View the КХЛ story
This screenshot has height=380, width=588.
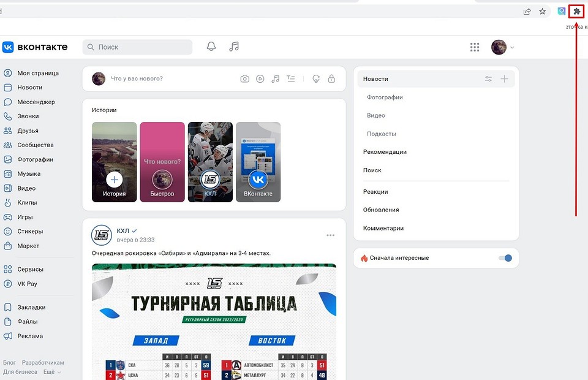point(210,162)
